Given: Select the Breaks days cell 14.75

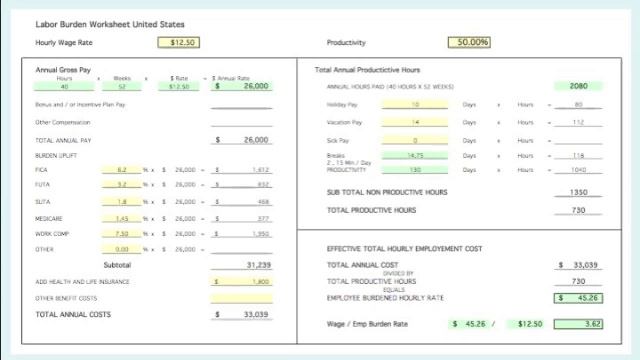Looking at the screenshot, I should click(415, 156).
